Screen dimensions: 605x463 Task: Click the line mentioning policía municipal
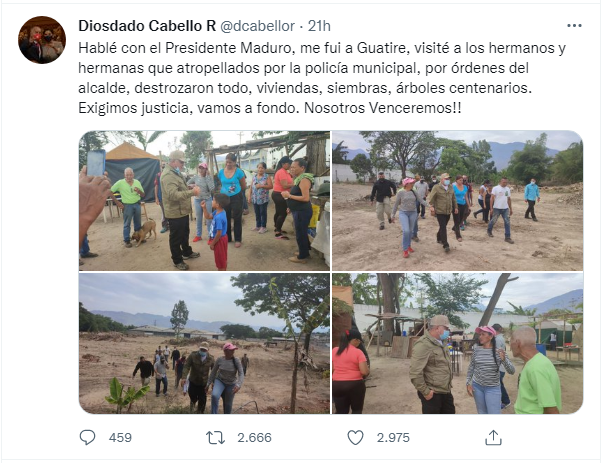click(303, 68)
